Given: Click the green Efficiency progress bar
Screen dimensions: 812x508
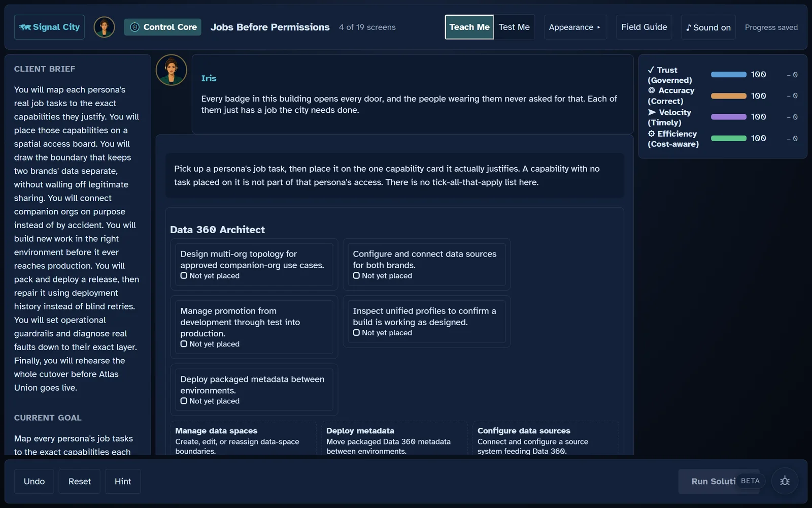Looking at the screenshot, I should click(x=728, y=138).
